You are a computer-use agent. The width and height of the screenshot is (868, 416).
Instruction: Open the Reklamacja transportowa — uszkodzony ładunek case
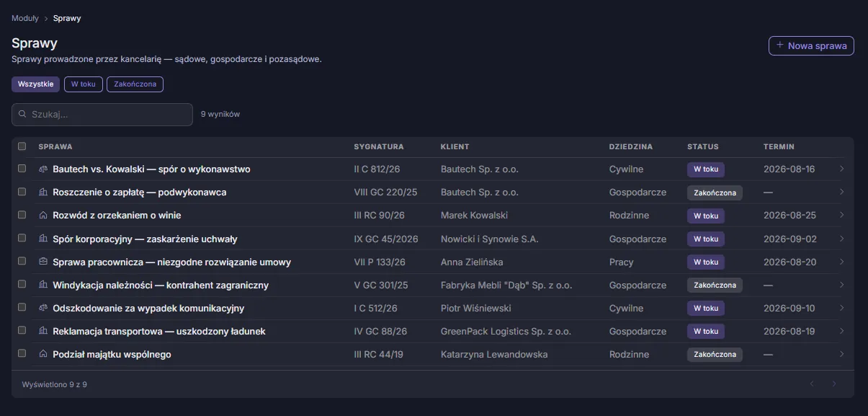tap(159, 331)
